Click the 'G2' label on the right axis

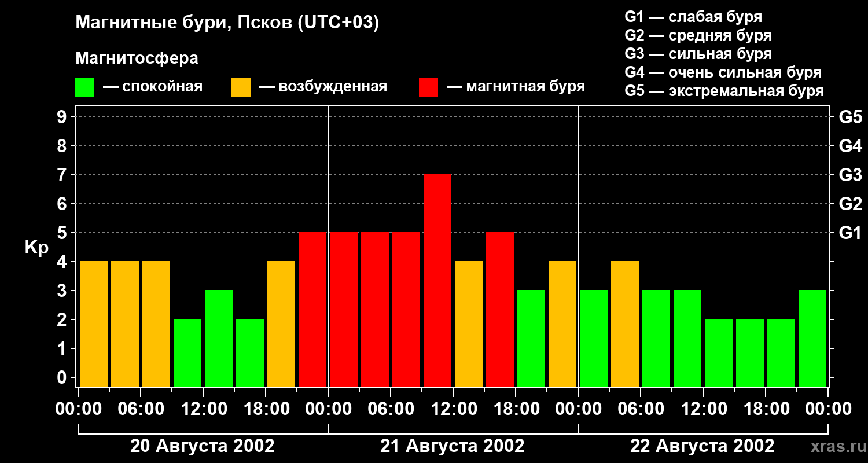point(850,204)
